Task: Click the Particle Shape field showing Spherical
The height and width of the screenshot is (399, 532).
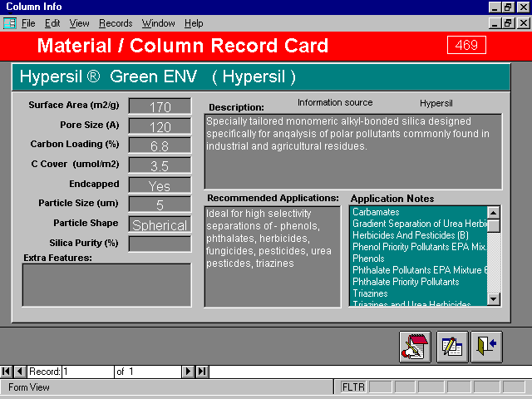Action: pos(160,224)
